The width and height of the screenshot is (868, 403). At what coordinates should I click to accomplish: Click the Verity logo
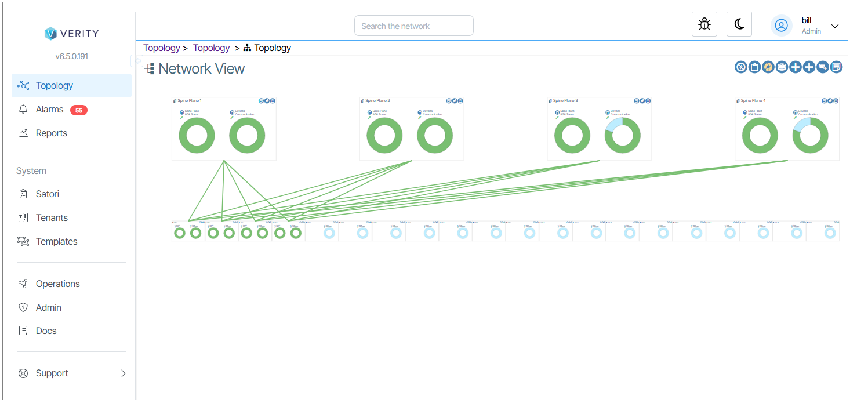[x=71, y=34]
